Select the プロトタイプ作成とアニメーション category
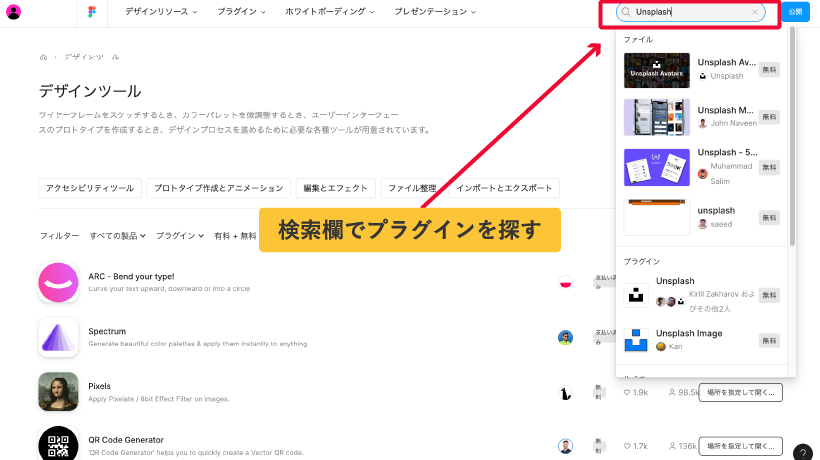This screenshot has height=460, width=820. 219,188
